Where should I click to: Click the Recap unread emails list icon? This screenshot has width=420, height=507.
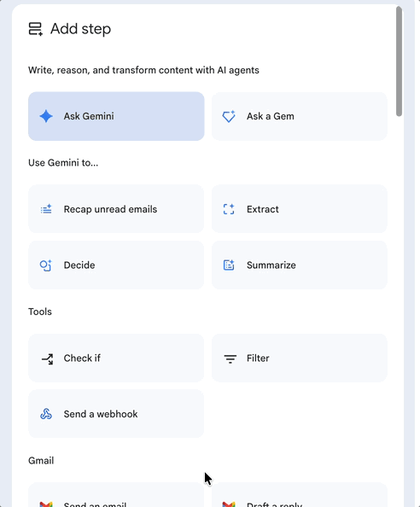[x=46, y=209]
